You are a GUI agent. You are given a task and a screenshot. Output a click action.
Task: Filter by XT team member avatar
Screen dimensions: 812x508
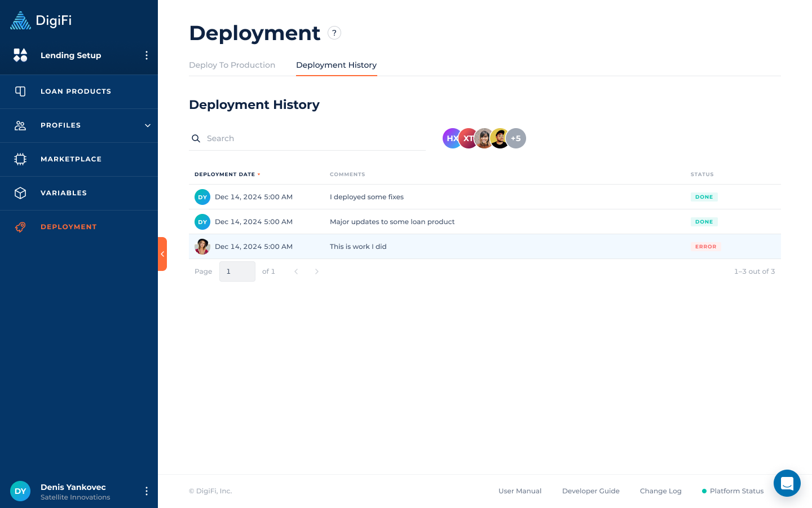click(x=468, y=138)
